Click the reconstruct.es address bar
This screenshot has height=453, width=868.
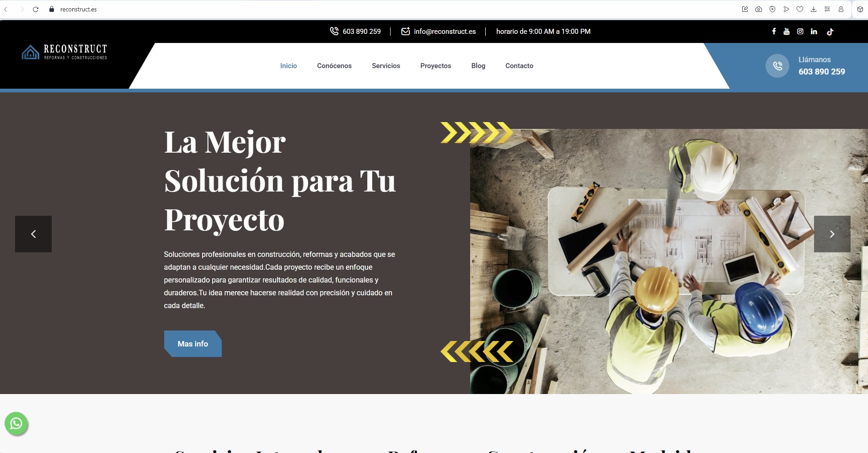point(78,9)
